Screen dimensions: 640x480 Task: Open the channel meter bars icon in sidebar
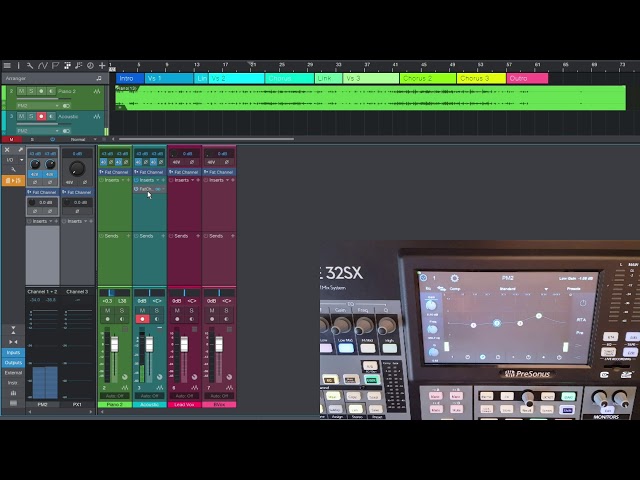pyautogui.click(x=13, y=393)
